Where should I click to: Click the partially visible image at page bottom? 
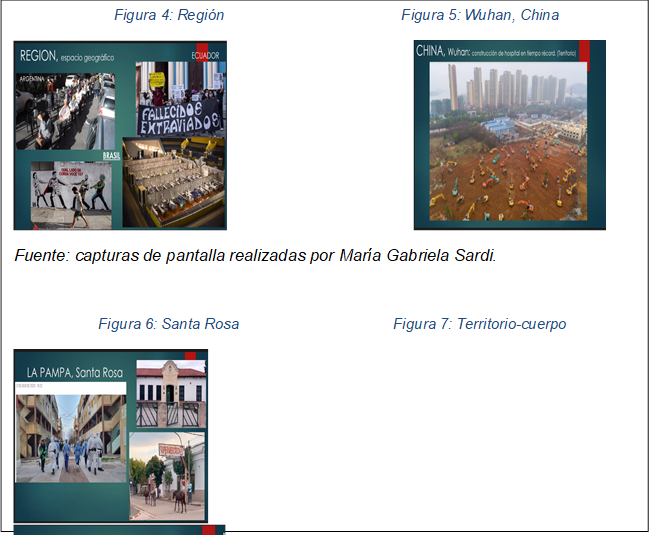(x=119, y=530)
